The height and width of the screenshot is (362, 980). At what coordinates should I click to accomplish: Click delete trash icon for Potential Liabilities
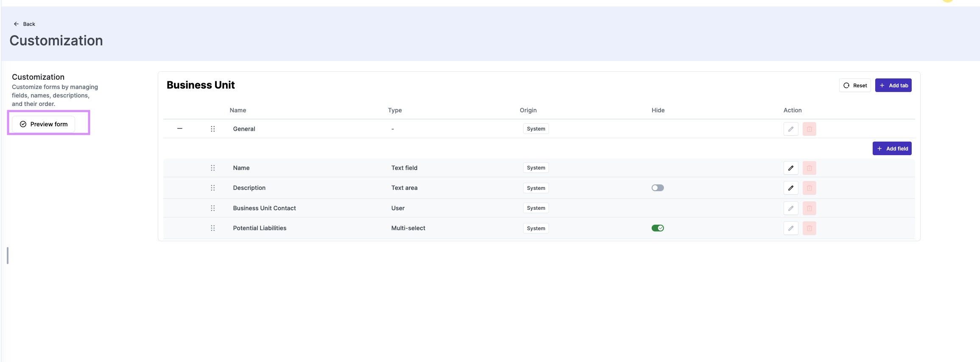[x=809, y=228]
